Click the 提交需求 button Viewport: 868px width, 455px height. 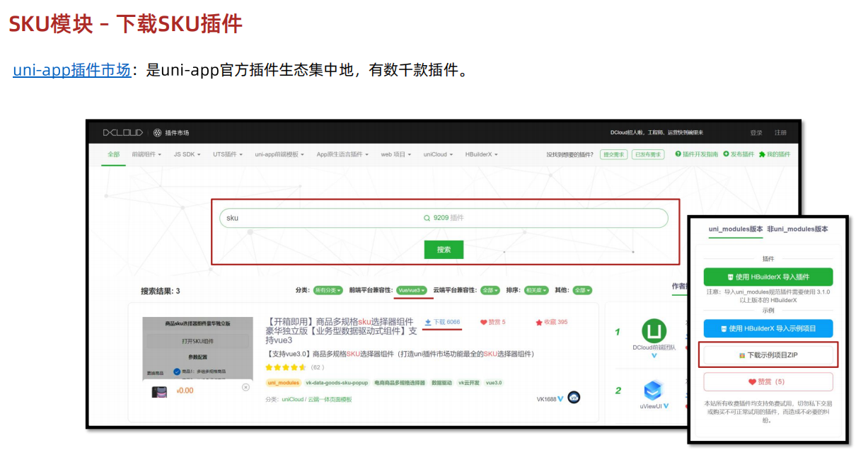613,154
